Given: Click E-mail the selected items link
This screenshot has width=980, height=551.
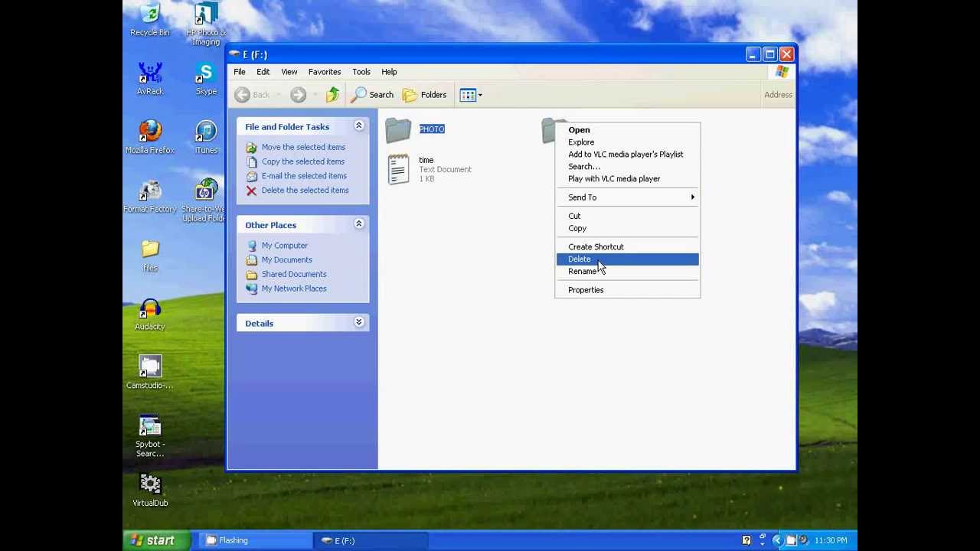Looking at the screenshot, I should [x=304, y=176].
